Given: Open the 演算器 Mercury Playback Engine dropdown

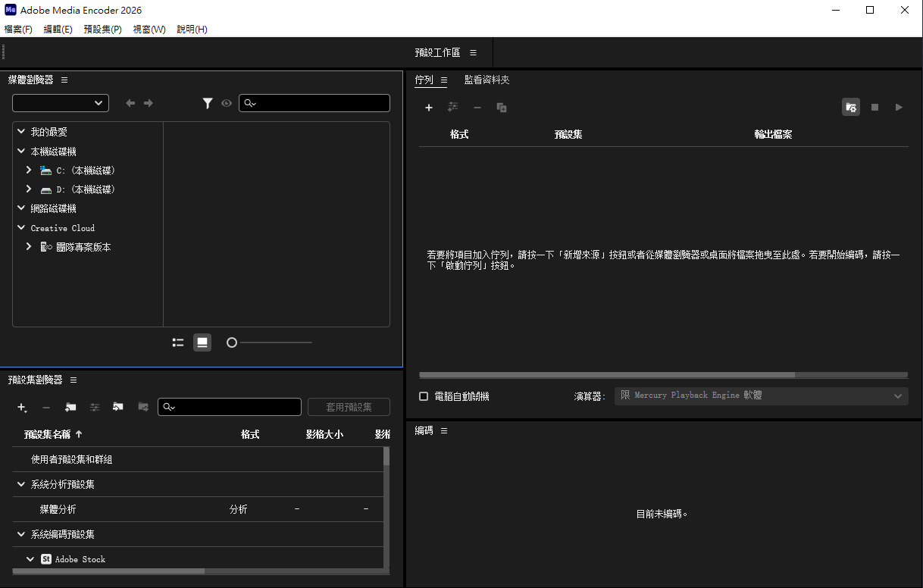Looking at the screenshot, I should (x=761, y=396).
